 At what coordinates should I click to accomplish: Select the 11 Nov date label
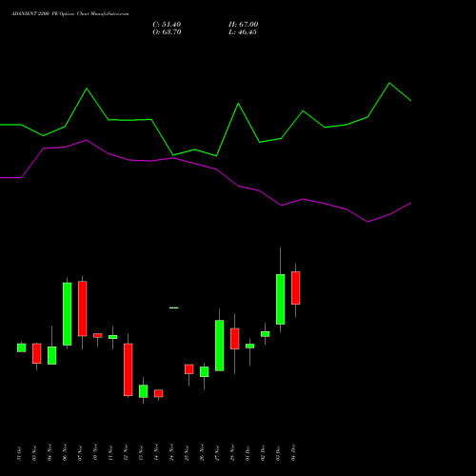(x=110, y=453)
